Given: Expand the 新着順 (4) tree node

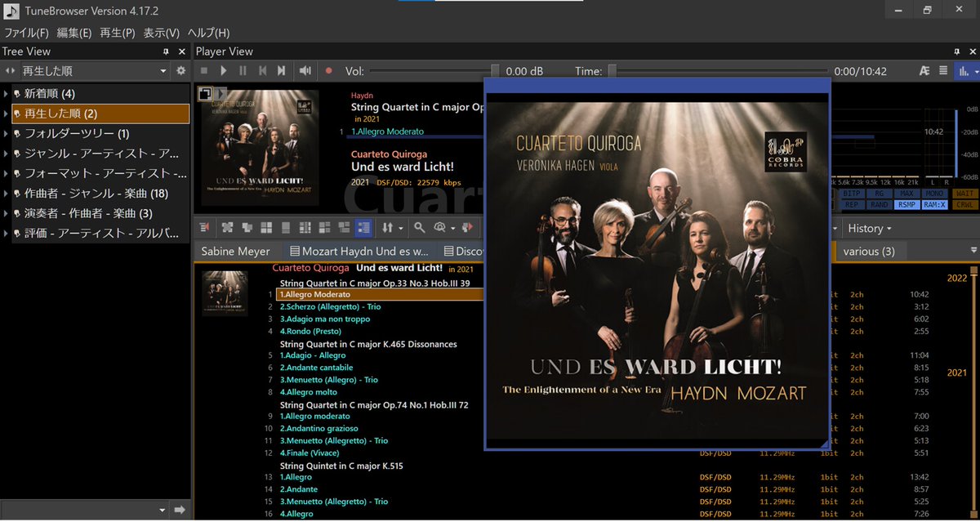Looking at the screenshot, I should click(7, 94).
